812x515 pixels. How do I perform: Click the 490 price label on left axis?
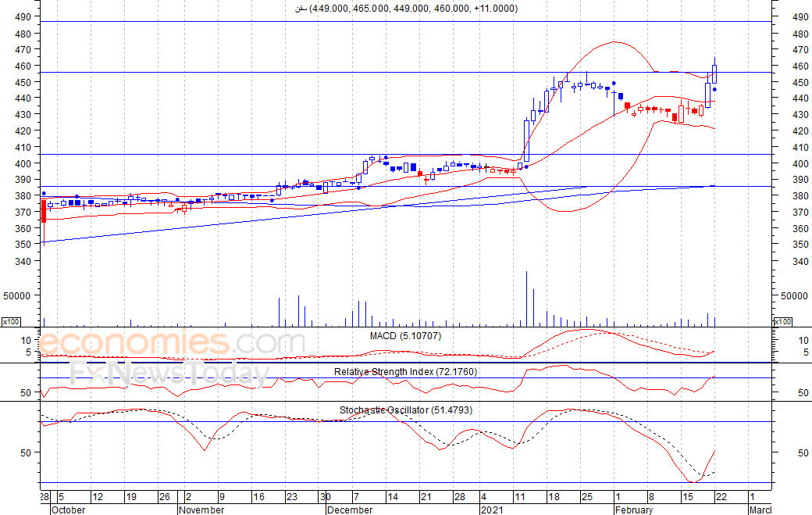[23, 16]
